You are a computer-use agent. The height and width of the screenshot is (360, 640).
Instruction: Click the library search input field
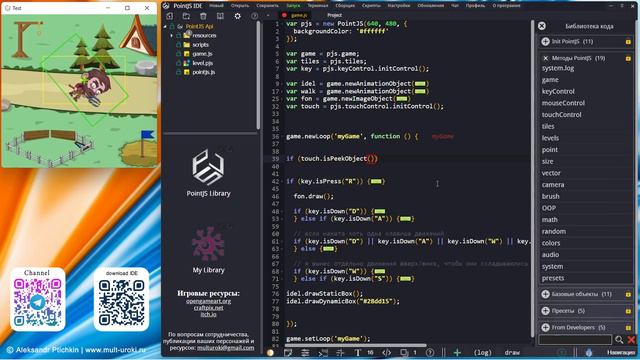(x=575, y=339)
